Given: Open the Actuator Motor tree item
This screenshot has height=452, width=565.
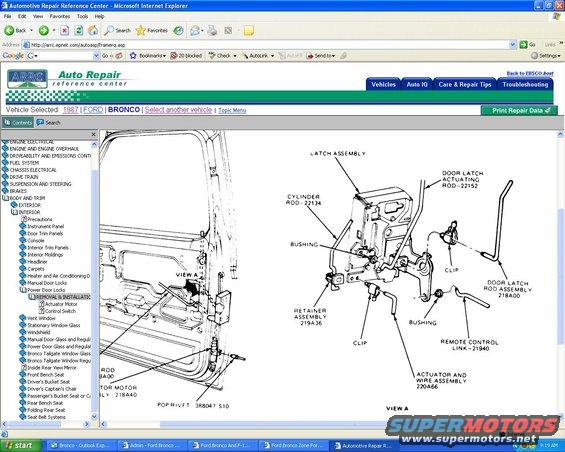Looking at the screenshot, I should [61, 304].
